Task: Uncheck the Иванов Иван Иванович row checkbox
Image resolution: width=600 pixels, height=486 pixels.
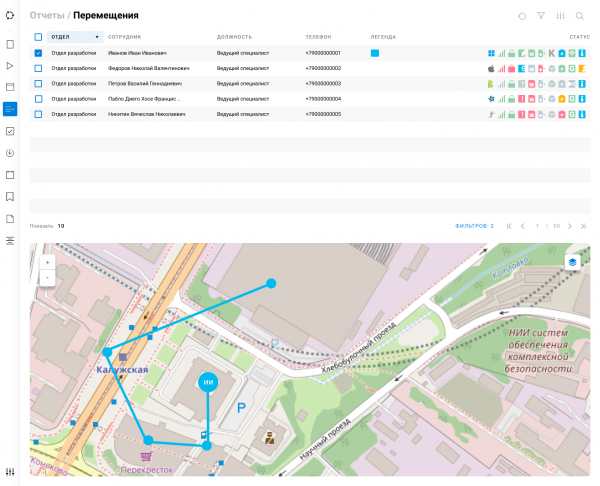Action: pyautogui.click(x=38, y=53)
